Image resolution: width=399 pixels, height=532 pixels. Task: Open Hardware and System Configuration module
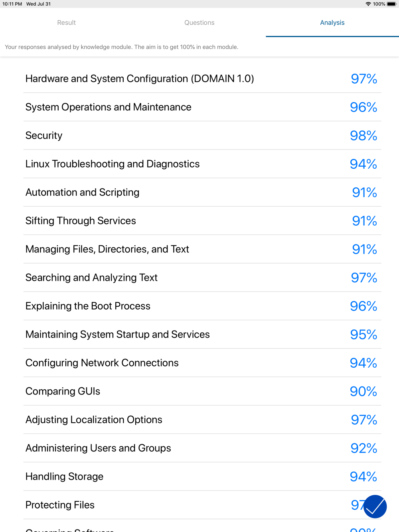pyautogui.click(x=202, y=79)
